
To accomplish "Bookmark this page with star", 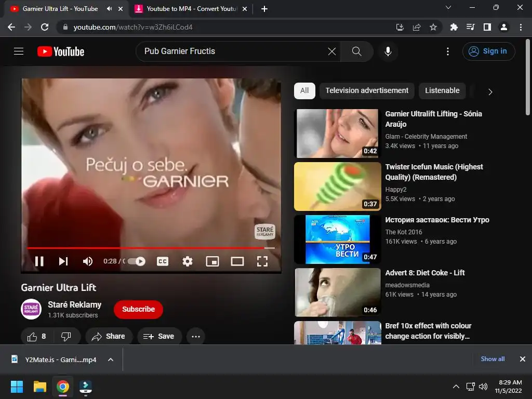I will (x=433, y=27).
